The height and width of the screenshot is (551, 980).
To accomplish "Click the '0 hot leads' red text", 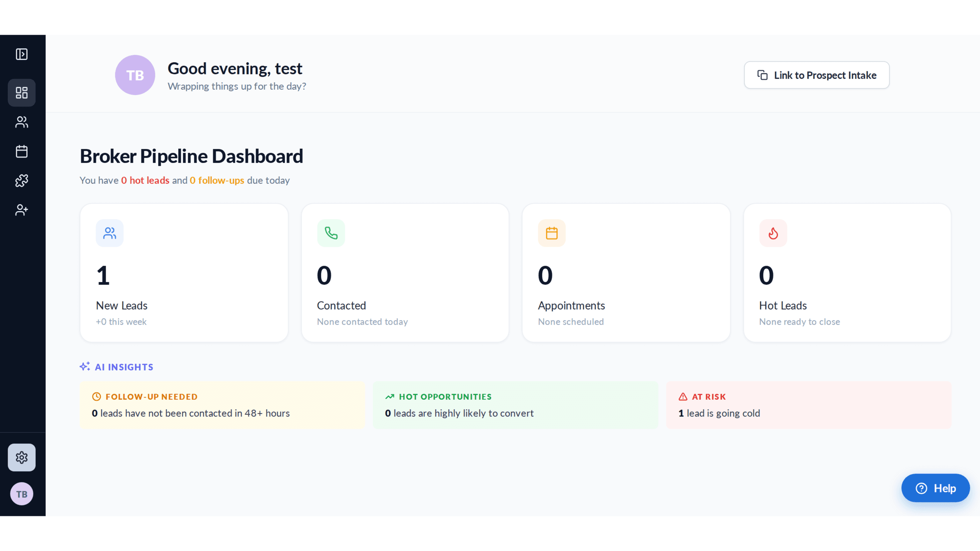I will pyautogui.click(x=145, y=180).
